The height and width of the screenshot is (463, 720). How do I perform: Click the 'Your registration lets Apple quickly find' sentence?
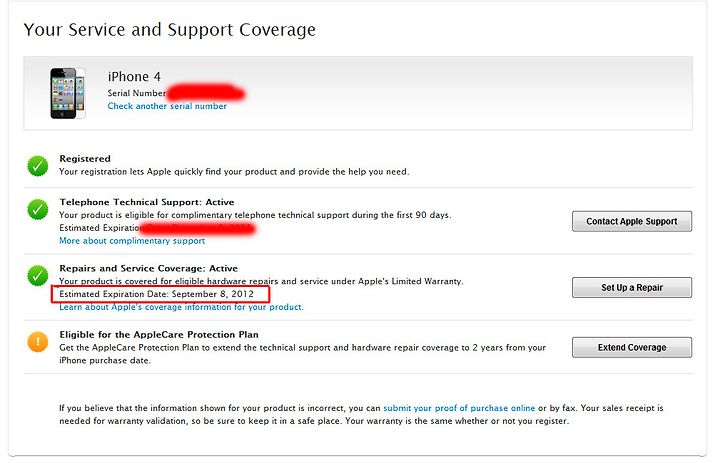click(234, 172)
